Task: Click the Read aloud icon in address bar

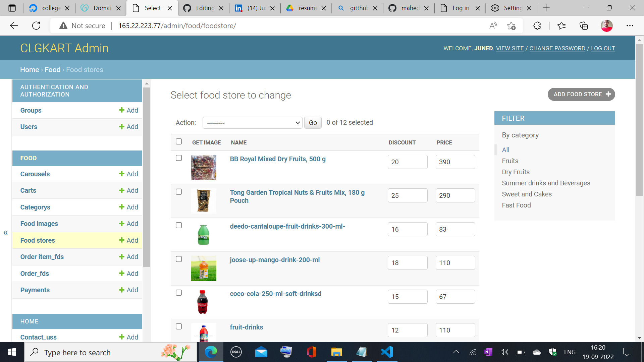Action: (x=493, y=25)
